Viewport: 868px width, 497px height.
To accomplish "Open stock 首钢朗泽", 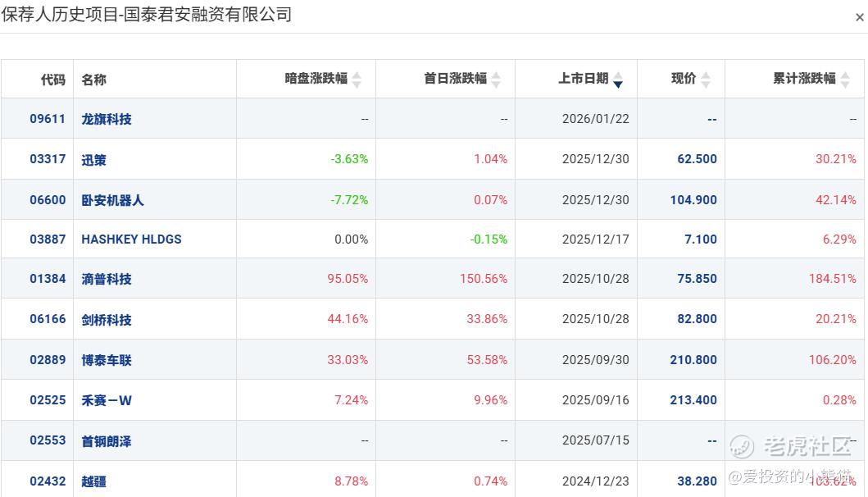I will 107,441.
